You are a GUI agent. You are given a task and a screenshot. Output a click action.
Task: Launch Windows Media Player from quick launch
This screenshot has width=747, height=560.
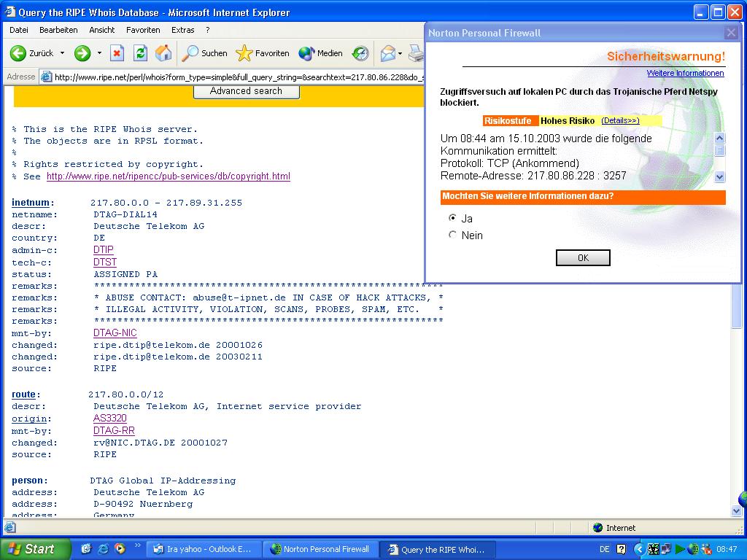(120, 549)
